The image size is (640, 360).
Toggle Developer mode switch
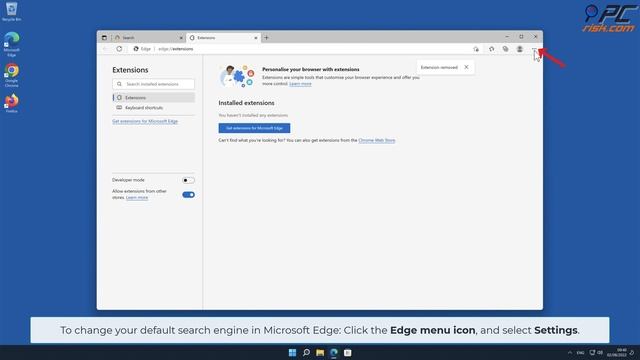188,180
